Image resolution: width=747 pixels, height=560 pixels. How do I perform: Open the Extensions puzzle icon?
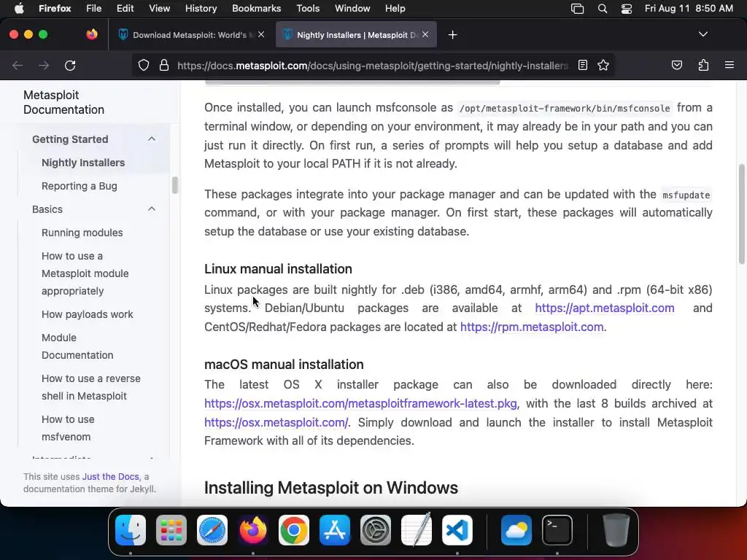click(703, 65)
